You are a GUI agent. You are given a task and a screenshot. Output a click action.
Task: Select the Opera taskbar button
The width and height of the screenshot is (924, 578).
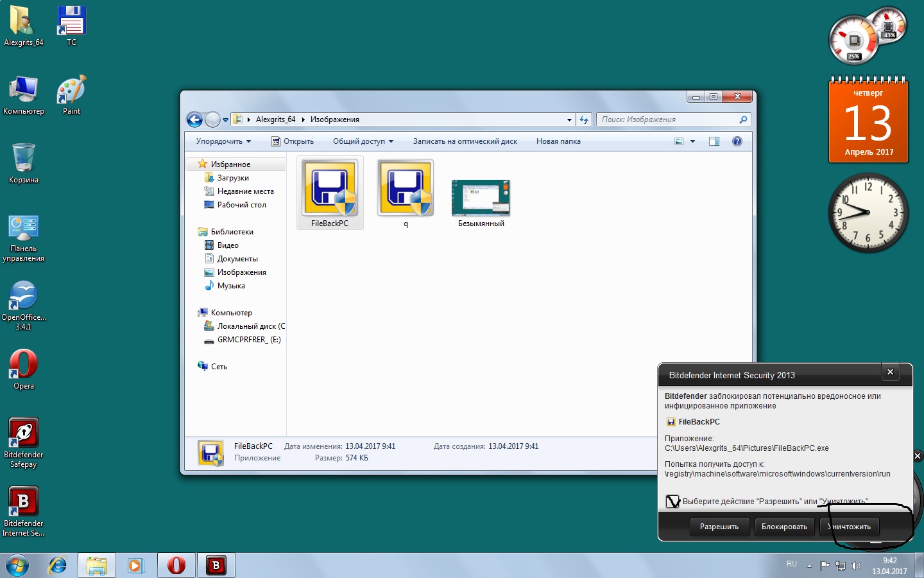click(x=176, y=565)
